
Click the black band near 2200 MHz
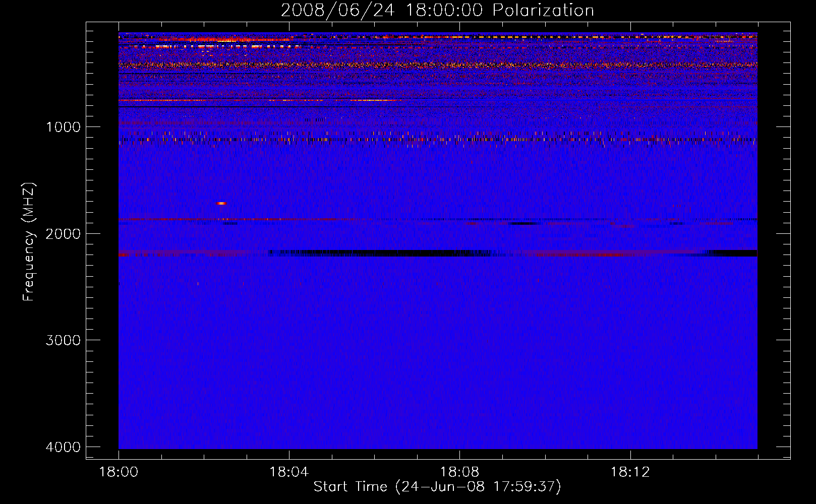[x=378, y=253]
